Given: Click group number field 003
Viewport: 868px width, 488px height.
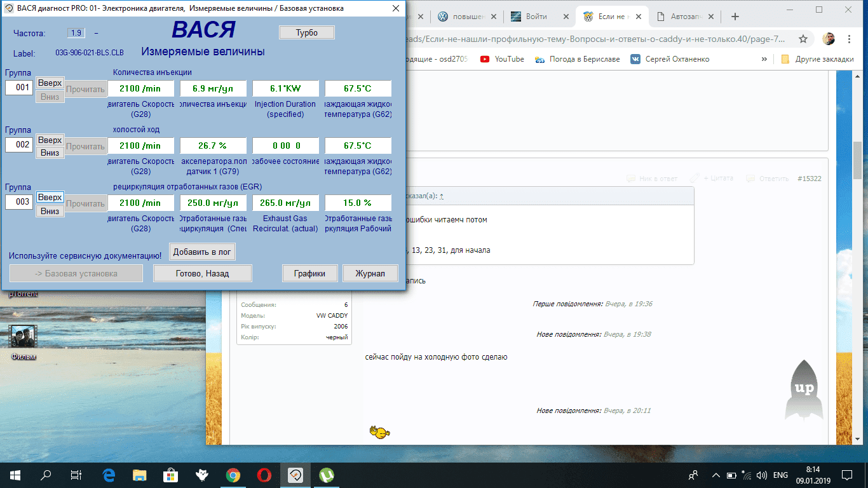Looking at the screenshot, I should (x=19, y=202).
